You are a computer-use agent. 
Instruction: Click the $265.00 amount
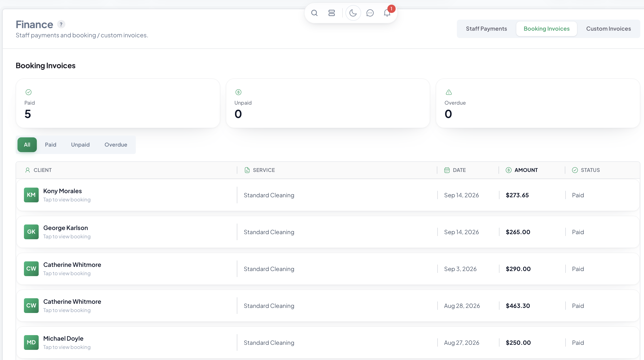pyautogui.click(x=518, y=232)
